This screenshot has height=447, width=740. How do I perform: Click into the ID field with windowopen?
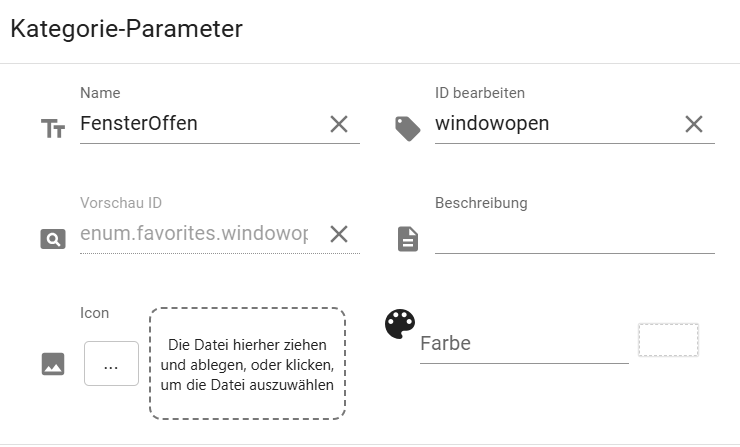553,124
